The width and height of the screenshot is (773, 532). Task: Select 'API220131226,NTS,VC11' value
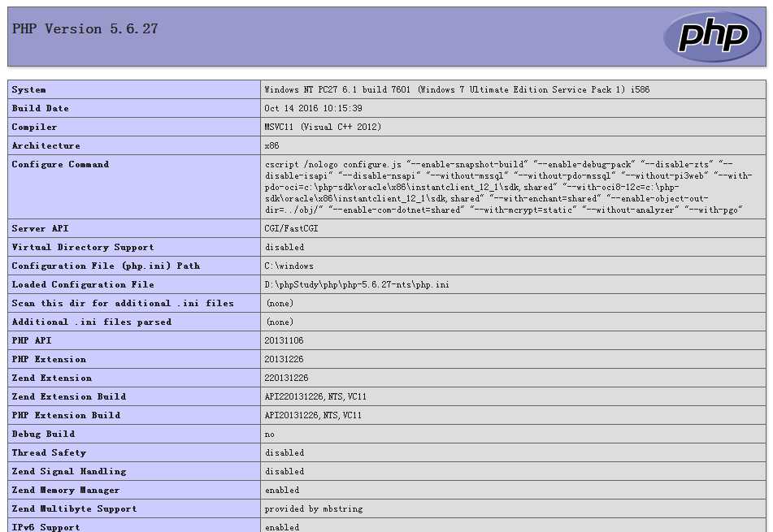coord(315,396)
